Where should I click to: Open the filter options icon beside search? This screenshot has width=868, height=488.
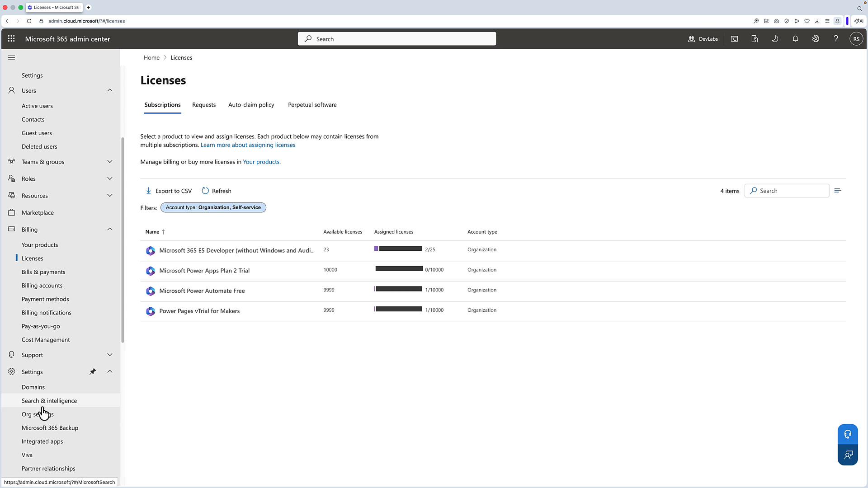tap(838, 191)
